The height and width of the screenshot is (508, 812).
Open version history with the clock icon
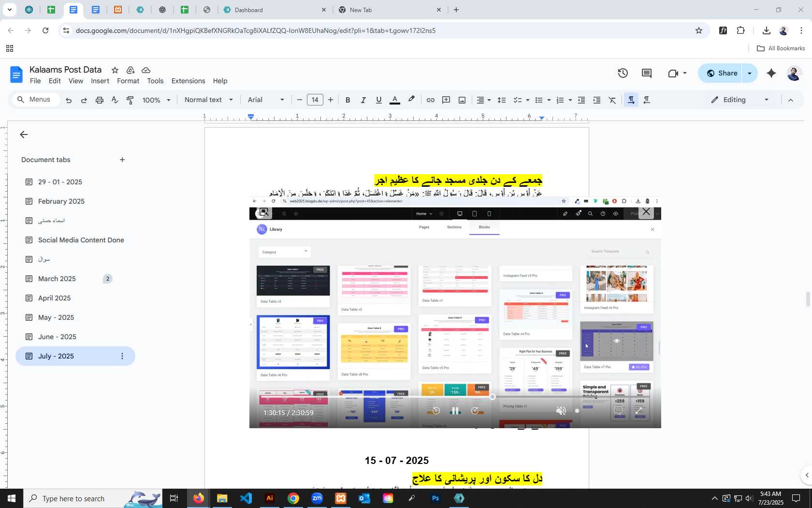tap(623, 73)
